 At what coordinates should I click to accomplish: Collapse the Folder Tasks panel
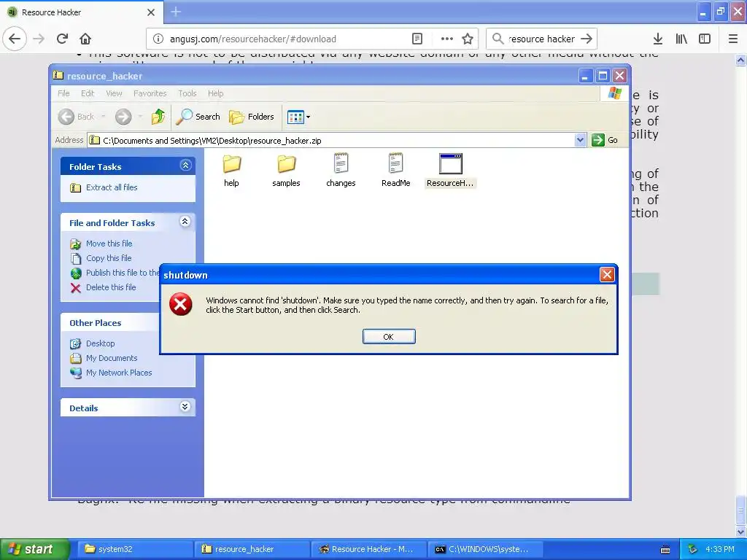[x=185, y=166]
